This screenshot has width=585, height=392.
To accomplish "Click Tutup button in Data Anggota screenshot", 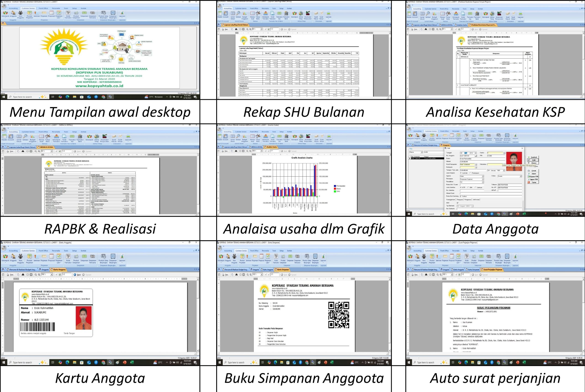I will [x=533, y=183].
